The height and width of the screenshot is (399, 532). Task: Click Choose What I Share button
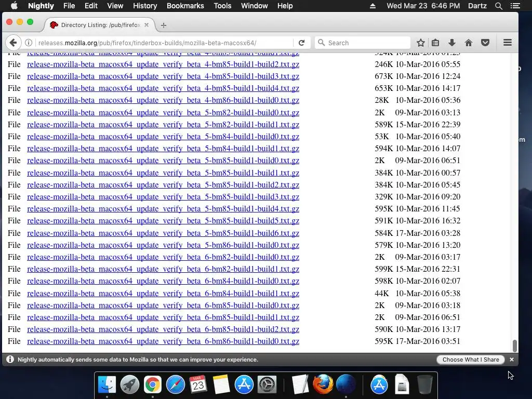point(470,360)
